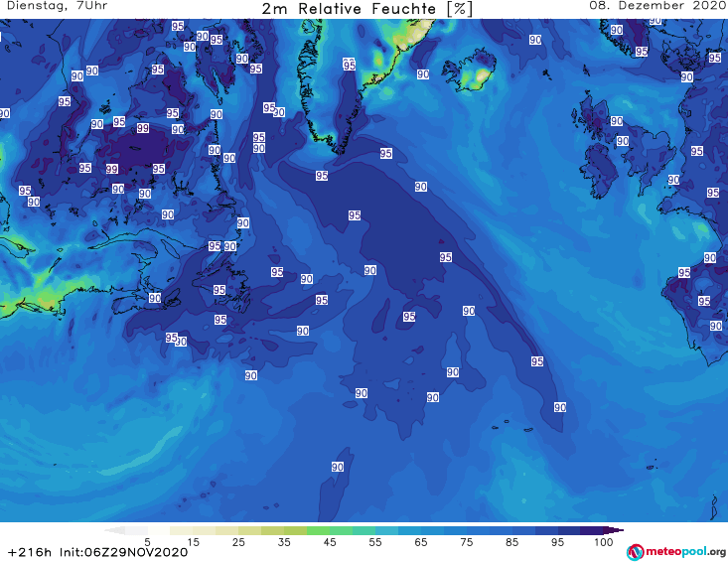Screen dimensions: 728x562
Task: Click the '55' value on the humidity scale
Action: pyautogui.click(x=375, y=542)
